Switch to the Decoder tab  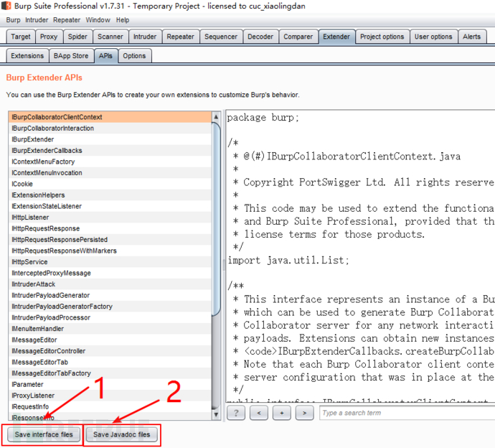tap(260, 37)
